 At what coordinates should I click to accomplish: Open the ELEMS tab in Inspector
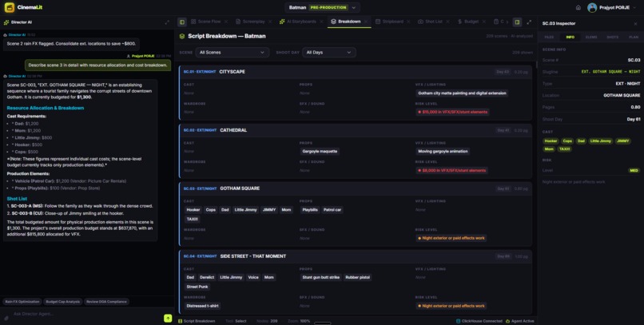(591, 38)
